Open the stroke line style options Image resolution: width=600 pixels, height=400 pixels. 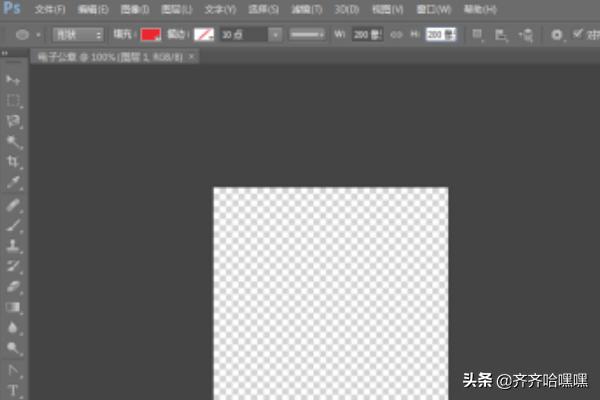coord(307,35)
